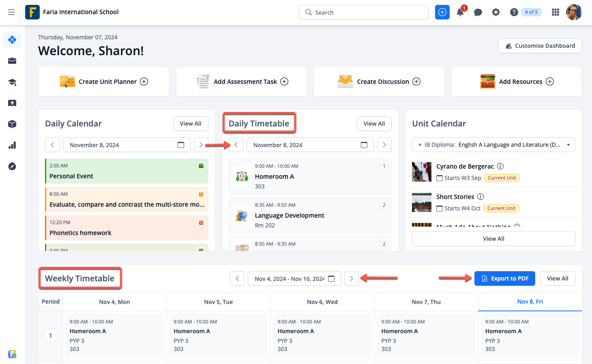Click the Search input field
592x364 pixels.
pos(364,13)
